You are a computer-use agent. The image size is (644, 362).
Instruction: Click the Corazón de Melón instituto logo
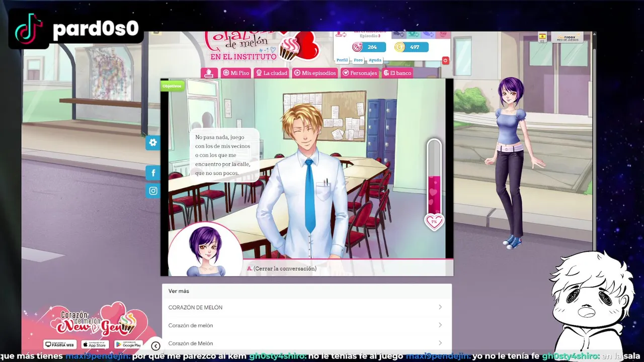262,46
